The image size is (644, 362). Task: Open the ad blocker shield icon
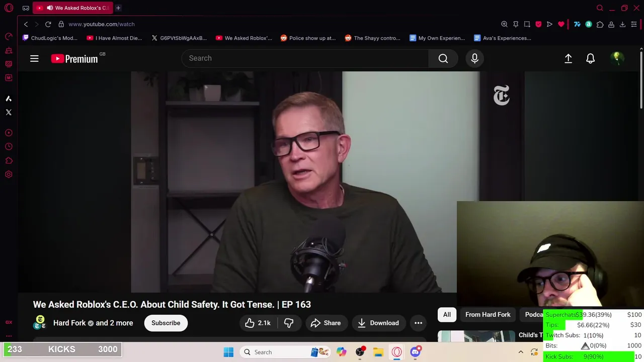click(x=538, y=24)
